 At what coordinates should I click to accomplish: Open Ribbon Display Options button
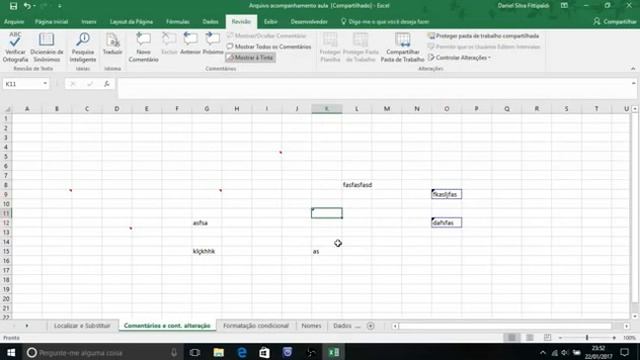(x=564, y=6)
